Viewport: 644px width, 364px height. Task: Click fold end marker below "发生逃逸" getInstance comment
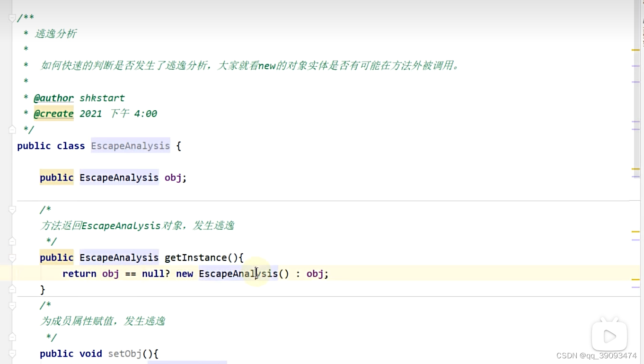(12, 241)
